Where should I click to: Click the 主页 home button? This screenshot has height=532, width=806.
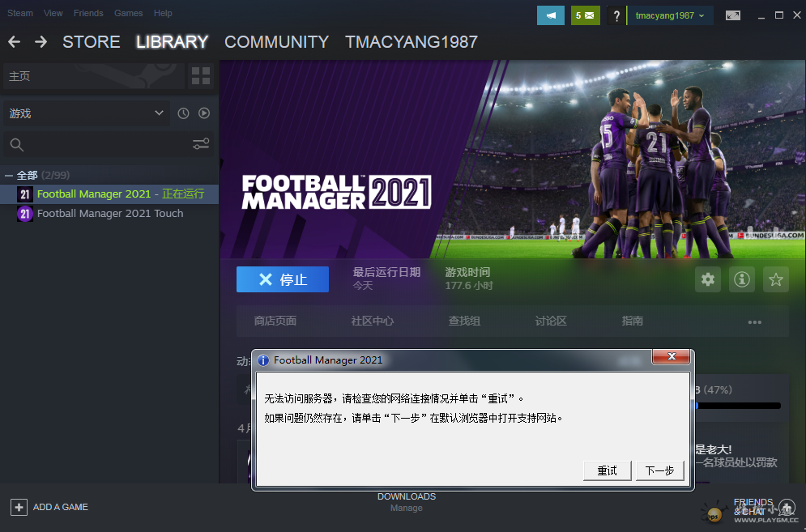(93, 76)
